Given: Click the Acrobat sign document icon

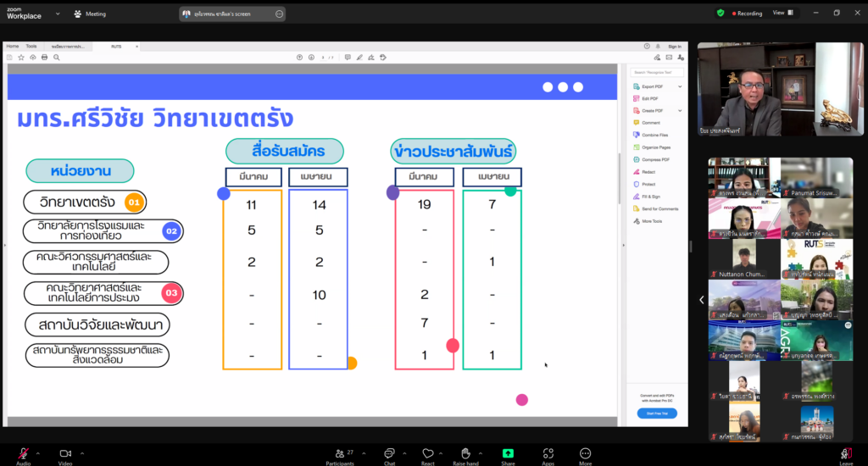Looking at the screenshot, I should (371, 58).
